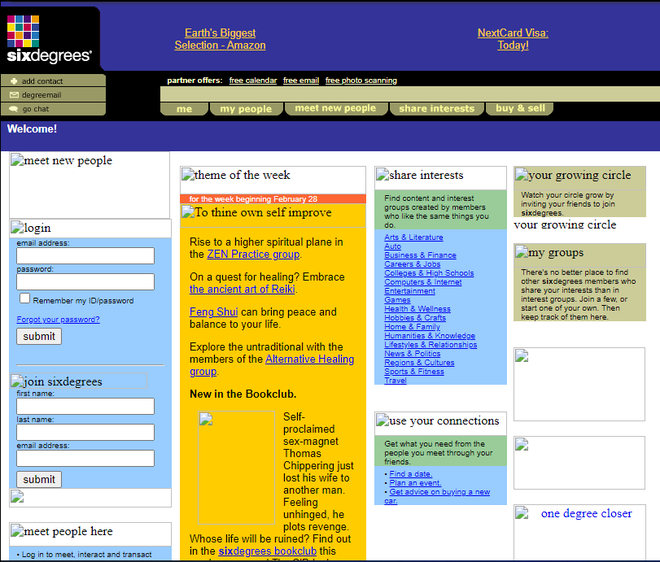The height and width of the screenshot is (562, 660).
Task: Toggle Remember my ID/password checkbox
Action: pyautogui.click(x=25, y=298)
